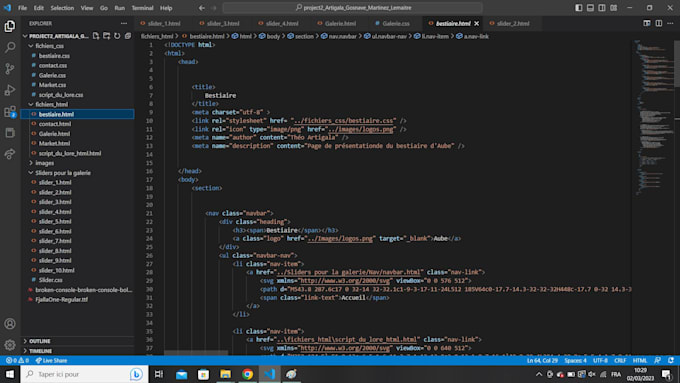This screenshot has height=383, width=680.
Task: Open the Mail app from taskbar
Action: [x=181, y=374]
